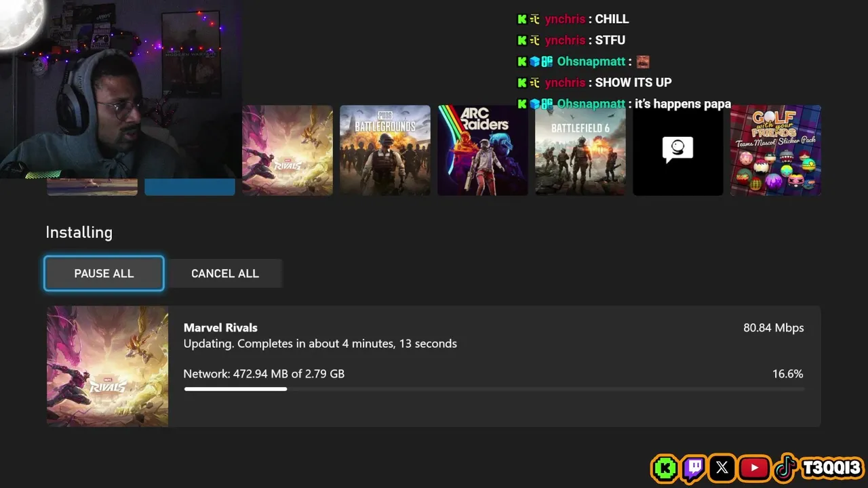Select the ARC Raiders game tile
Image resolution: width=868 pixels, height=488 pixels.
483,150
